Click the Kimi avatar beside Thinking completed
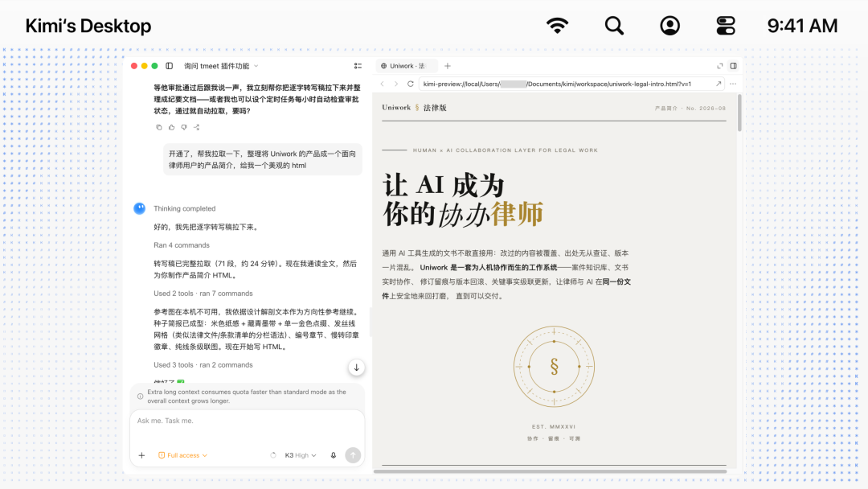This screenshot has width=868, height=489. (x=140, y=208)
